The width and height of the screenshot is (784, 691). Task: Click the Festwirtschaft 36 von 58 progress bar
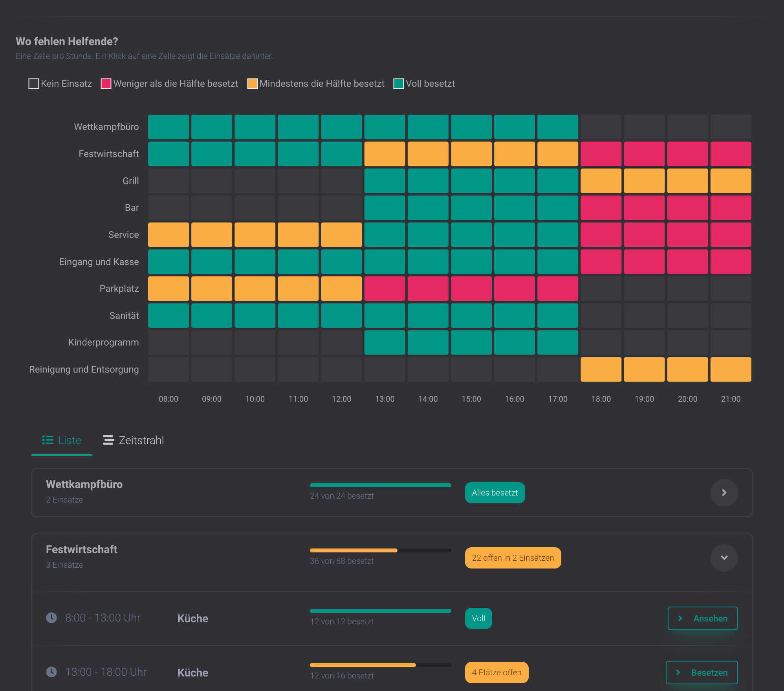380,550
